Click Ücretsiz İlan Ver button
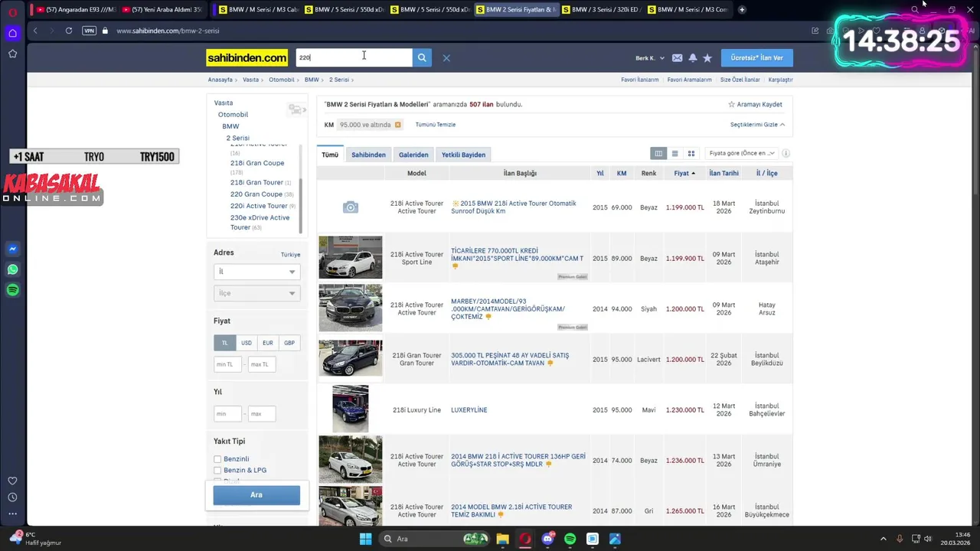This screenshot has height=551, width=980. (x=756, y=58)
